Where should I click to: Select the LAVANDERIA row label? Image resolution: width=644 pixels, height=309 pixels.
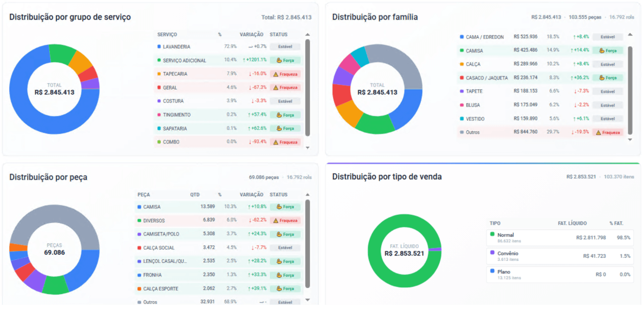(x=176, y=47)
